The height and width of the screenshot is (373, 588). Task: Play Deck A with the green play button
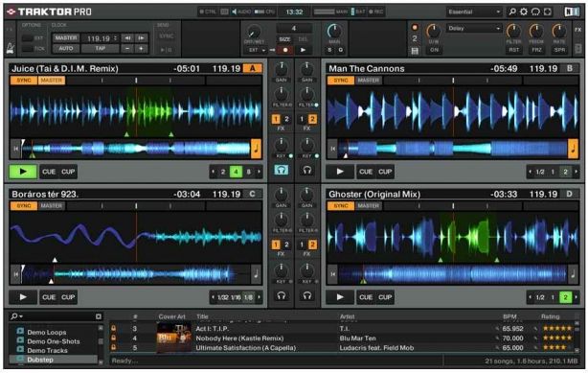point(23,172)
